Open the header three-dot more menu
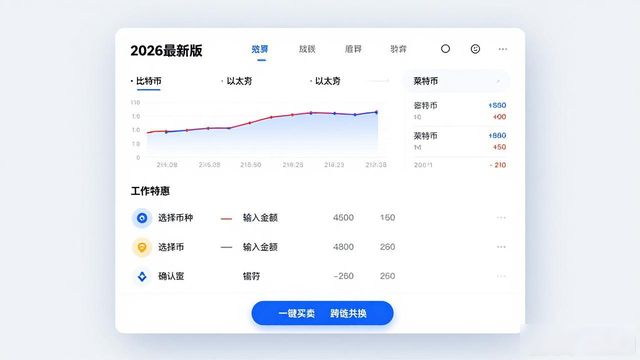The height and width of the screenshot is (360, 640). tap(502, 49)
